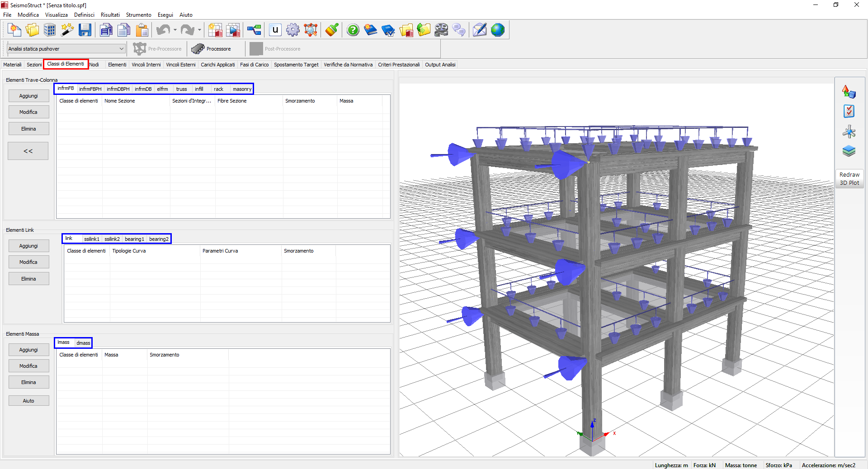Open the Definisci menu
Screen dimensions: 868x469
[x=84, y=15]
